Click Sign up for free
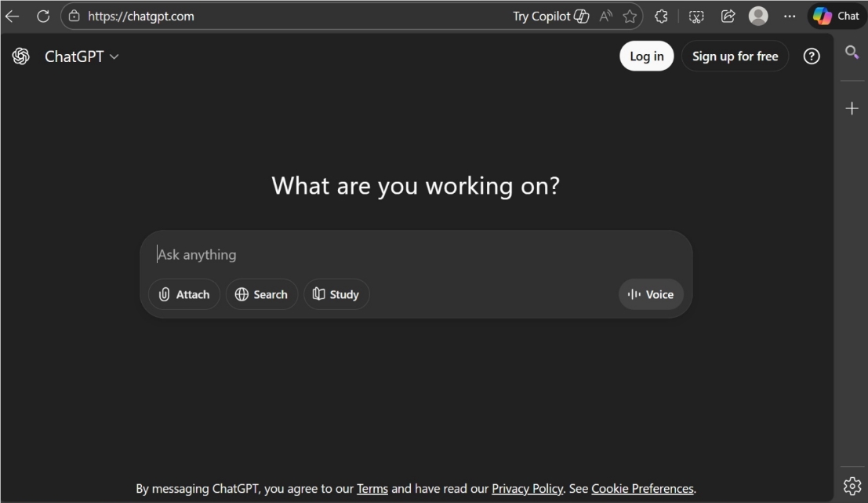868x503 pixels. (735, 56)
